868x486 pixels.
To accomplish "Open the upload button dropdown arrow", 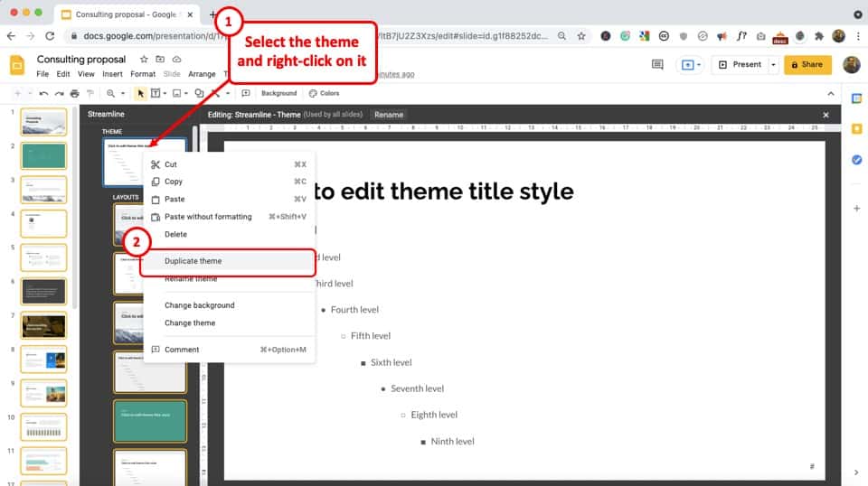I will 699,65.
